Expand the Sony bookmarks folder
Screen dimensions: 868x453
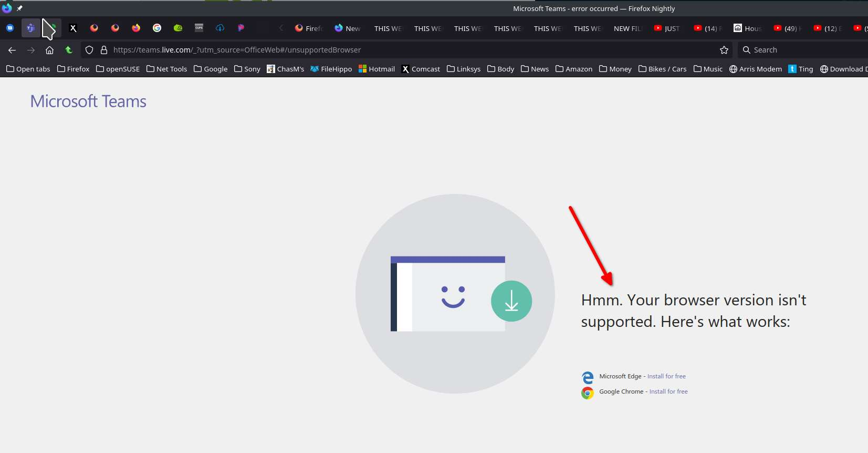247,69
